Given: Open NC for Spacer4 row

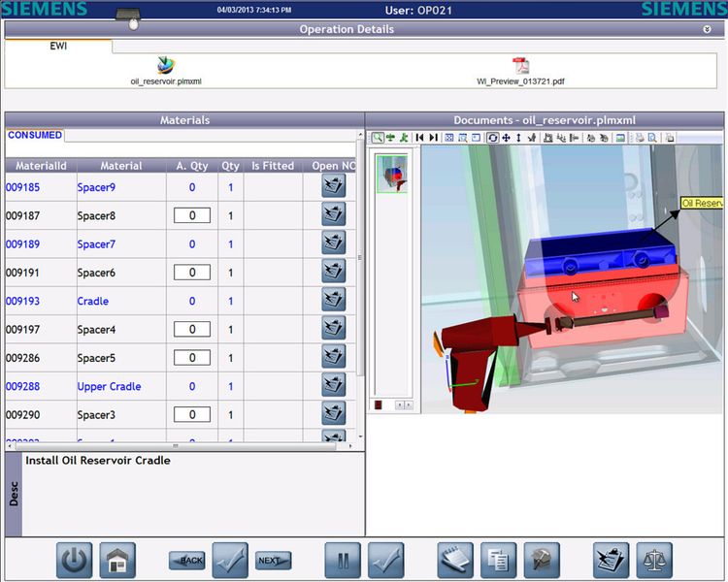Looking at the screenshot, I should [333, 328].
